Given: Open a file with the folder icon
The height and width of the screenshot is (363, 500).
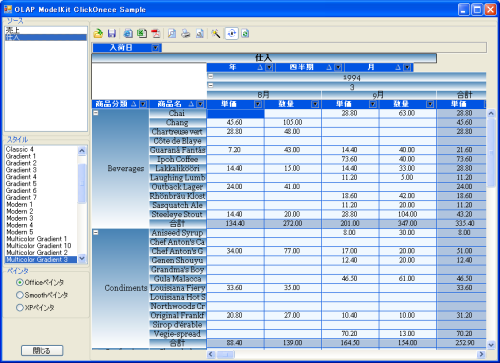Looking at the screenshot, I should click(x=98, y=33).
